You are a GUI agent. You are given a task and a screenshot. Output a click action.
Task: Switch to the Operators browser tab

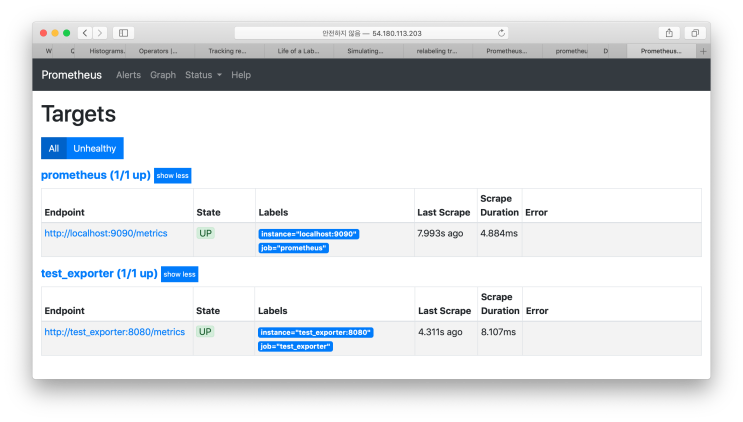point(158,51)
